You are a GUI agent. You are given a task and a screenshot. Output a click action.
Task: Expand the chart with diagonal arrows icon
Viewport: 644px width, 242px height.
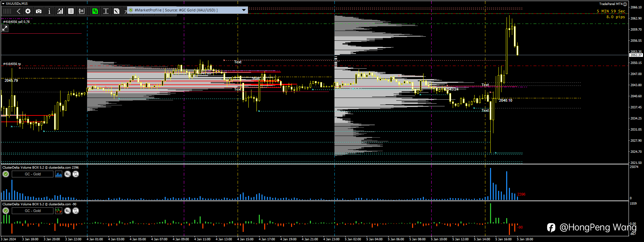tap(5, 29)
